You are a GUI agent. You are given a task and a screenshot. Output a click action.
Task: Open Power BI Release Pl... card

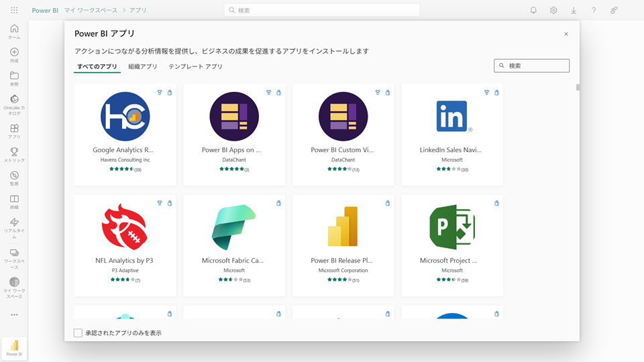point(343,245)
